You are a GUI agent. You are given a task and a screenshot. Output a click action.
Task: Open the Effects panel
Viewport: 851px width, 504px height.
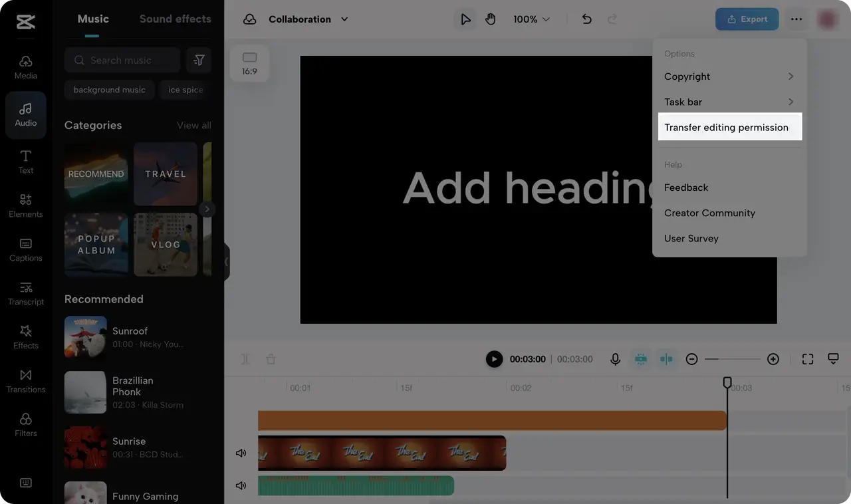coord(25,335)
